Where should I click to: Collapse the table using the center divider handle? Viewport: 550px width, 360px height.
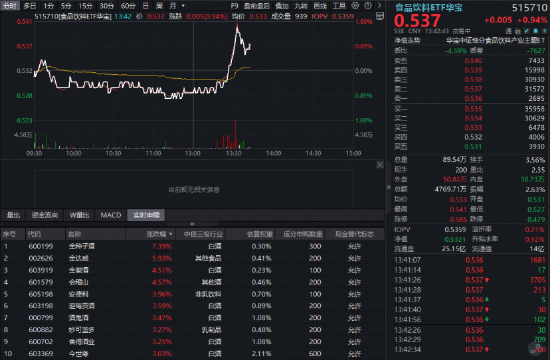click(x=192, y=224)
